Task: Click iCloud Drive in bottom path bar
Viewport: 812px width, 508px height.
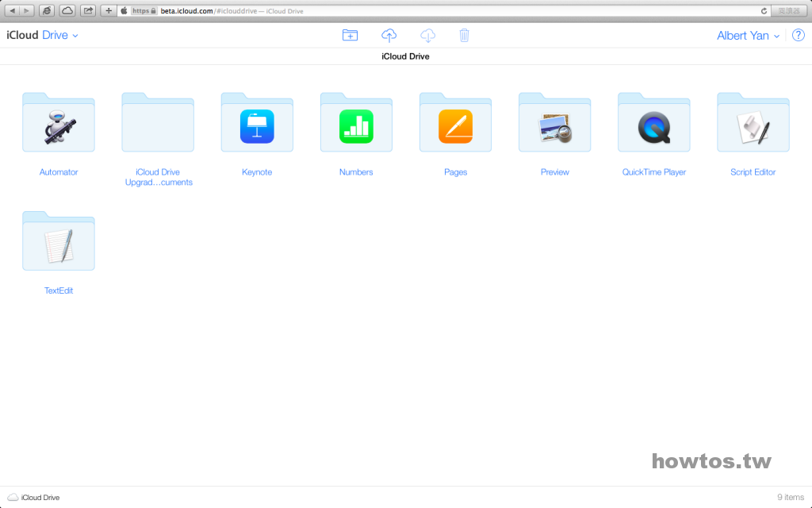Action: [34, 497]
